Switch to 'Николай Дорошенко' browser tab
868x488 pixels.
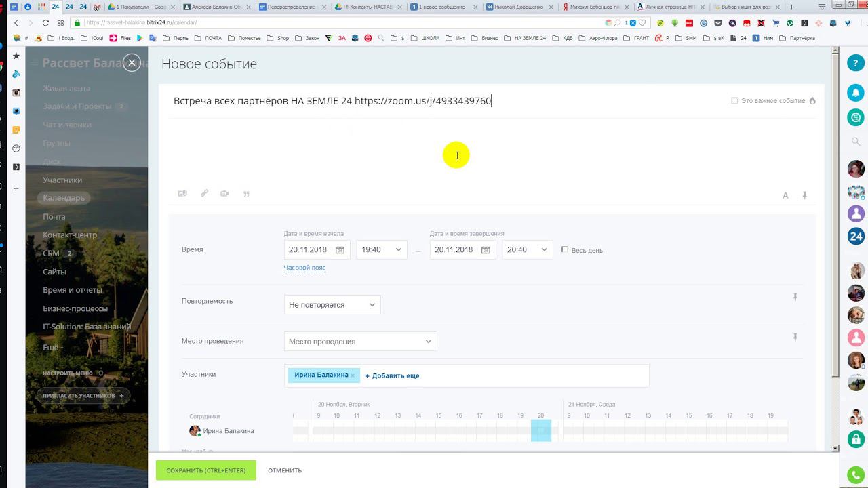pyautogui.click(x=519, y=7)
